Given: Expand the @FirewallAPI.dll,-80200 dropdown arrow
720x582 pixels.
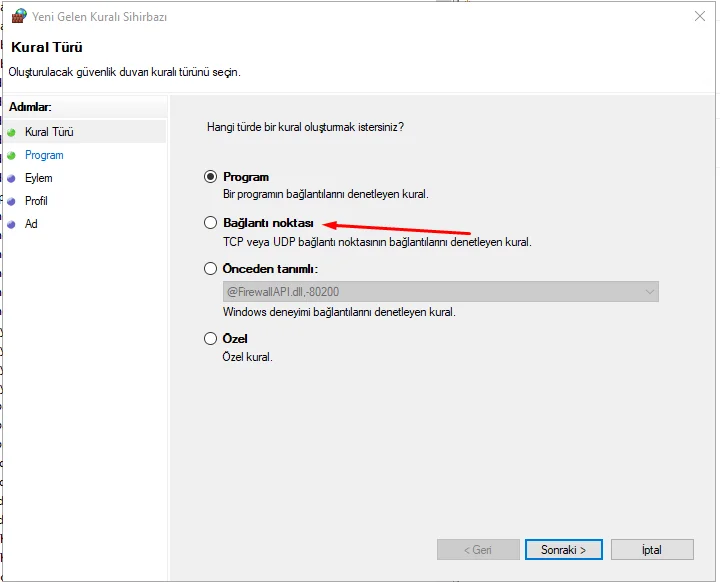Looking at the screenshot, I should [649, 292].
